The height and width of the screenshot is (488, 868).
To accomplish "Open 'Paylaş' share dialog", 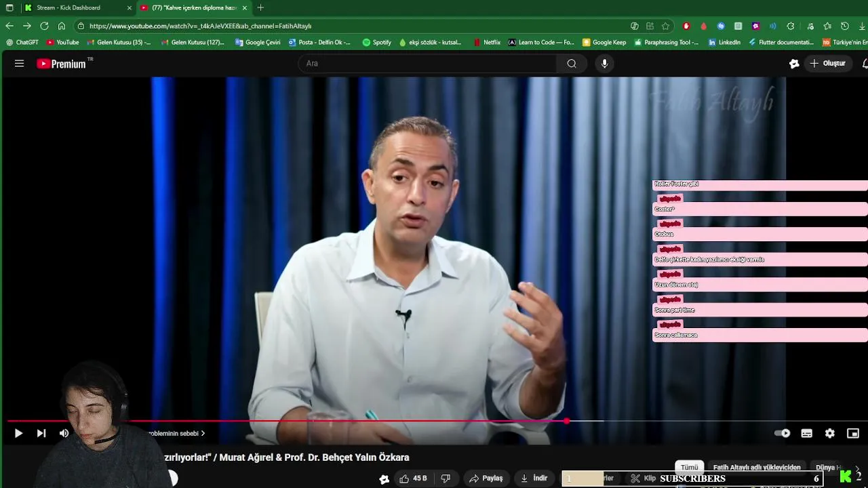I will click(486, 479).
